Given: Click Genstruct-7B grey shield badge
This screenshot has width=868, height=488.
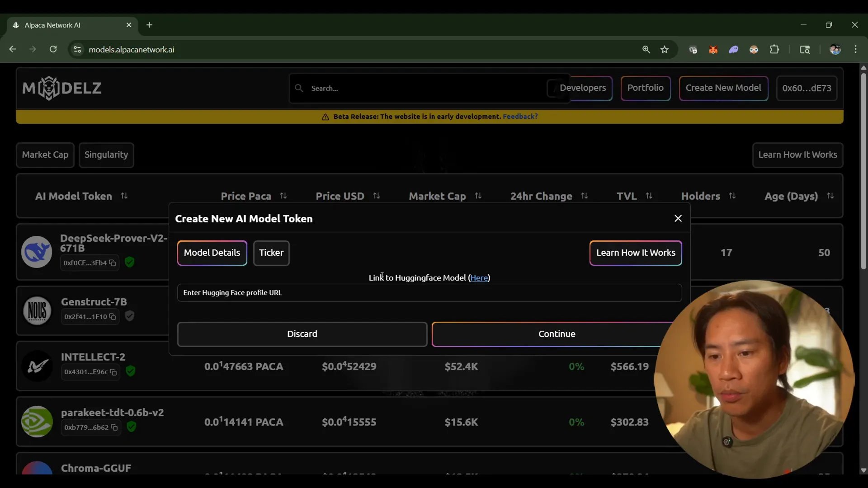Looking at the screenshot, I should [130, 316].
